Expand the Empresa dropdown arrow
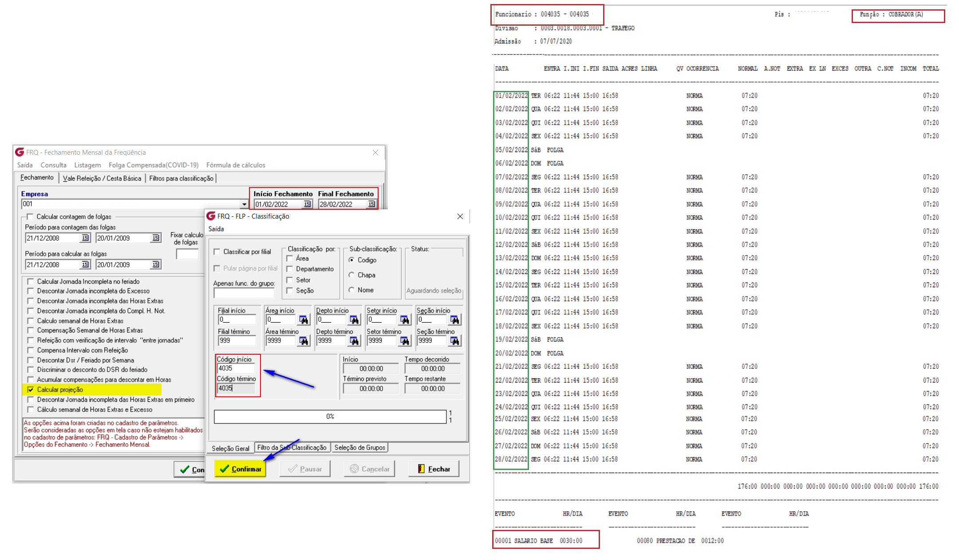The width and height of the screenshot is (959, 560). [244, 204]
